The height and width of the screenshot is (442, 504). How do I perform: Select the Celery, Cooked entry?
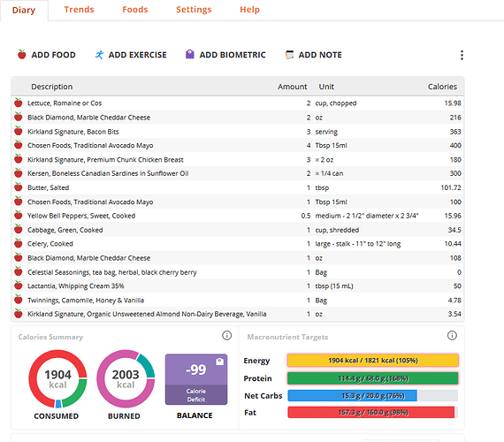(x=238, y=244)
